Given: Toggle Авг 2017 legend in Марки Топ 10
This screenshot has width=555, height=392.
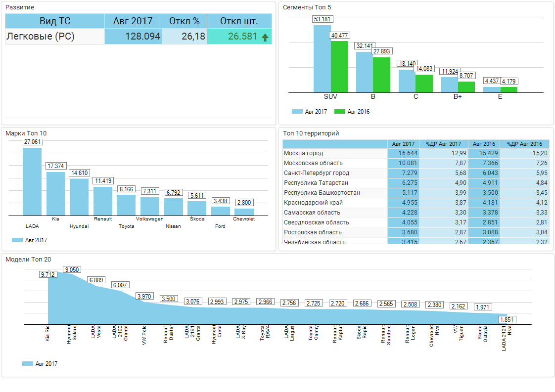Looking at the screenshot, I should point(17,240).
